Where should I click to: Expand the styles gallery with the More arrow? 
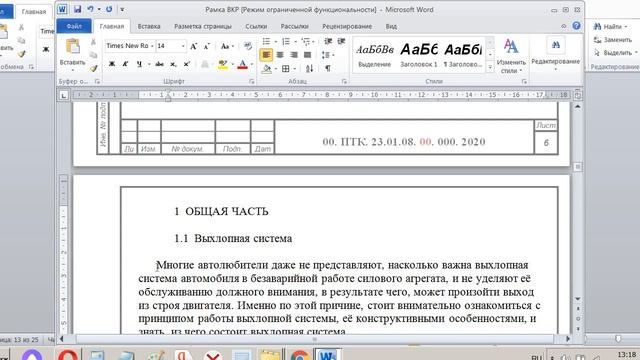tap(490, 68)
